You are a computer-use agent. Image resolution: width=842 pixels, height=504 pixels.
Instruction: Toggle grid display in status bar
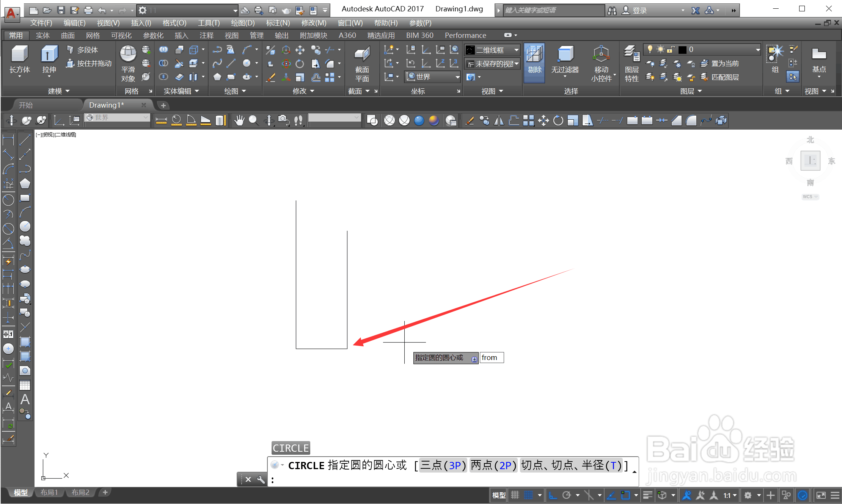point(515,495)
